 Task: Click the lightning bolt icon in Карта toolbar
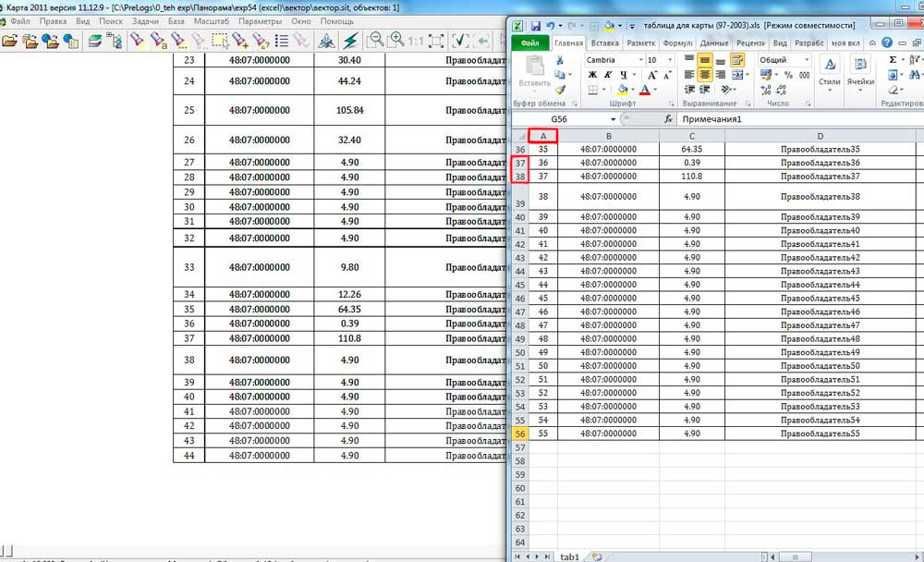click(351, 41)
